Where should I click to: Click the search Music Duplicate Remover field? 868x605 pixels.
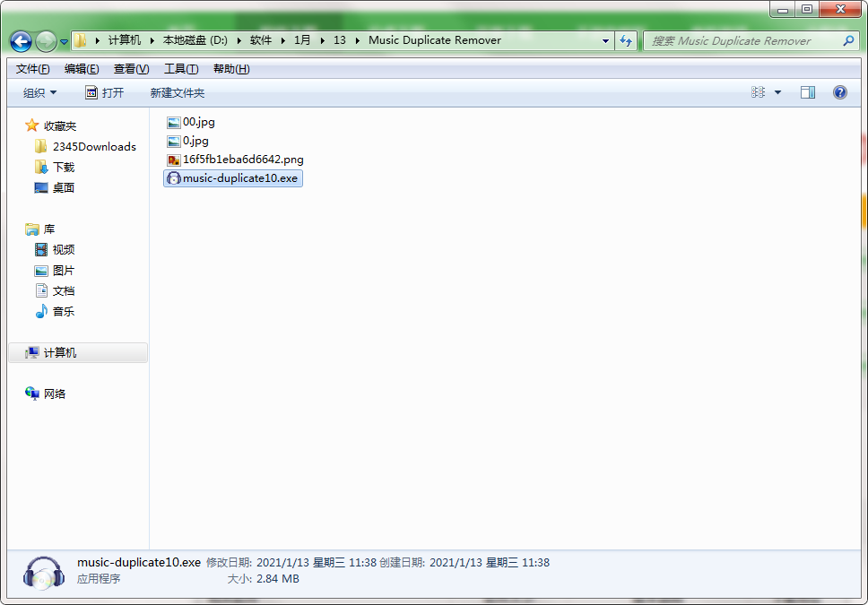(x=742, y=41)
